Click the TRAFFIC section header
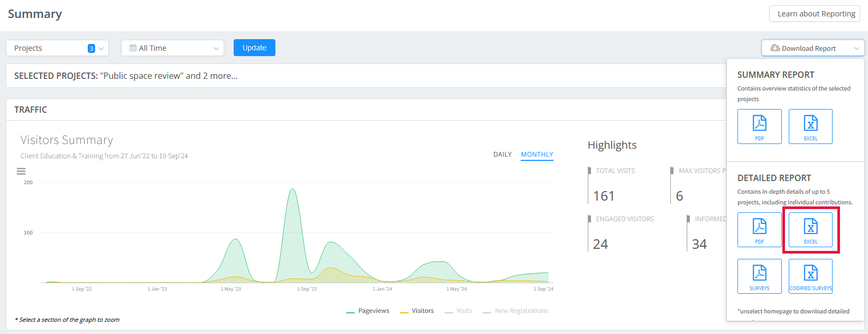Image resolution: width=868 pixels, height=334 pixels. point(31,110)
